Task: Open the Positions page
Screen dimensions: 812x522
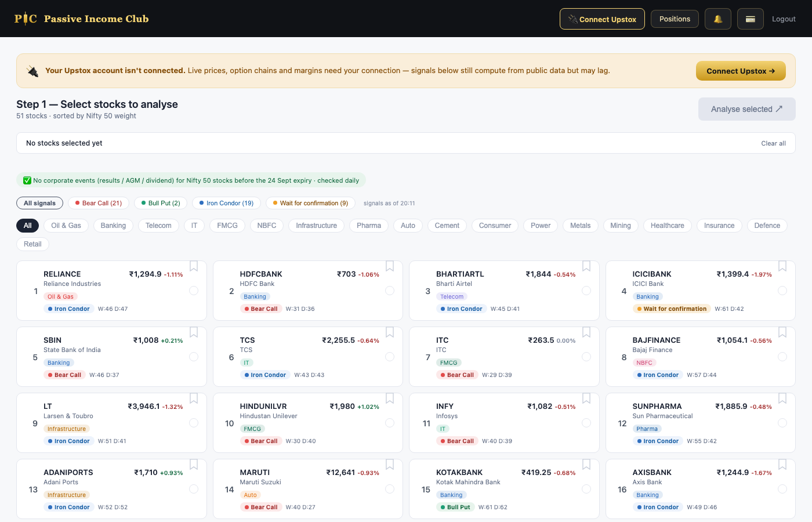Action: (x=675, y=19)
